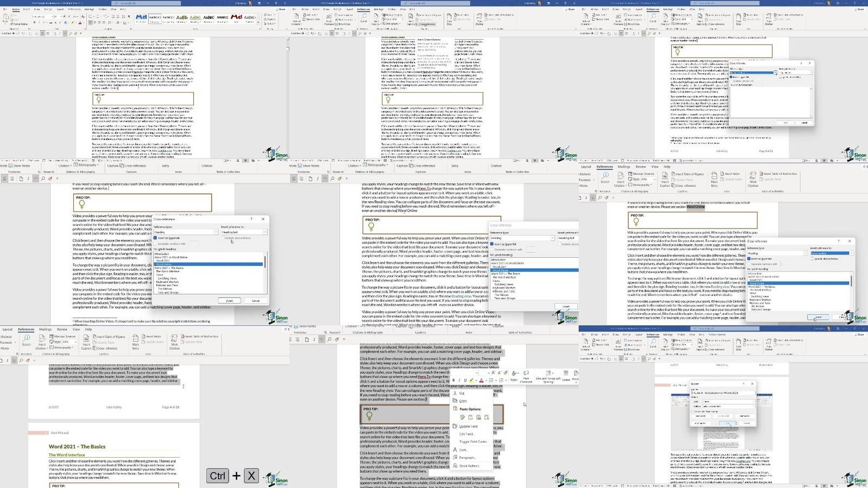Click Keep Source Formatting paste option icon
868x488 pixels.
(462, 417)
